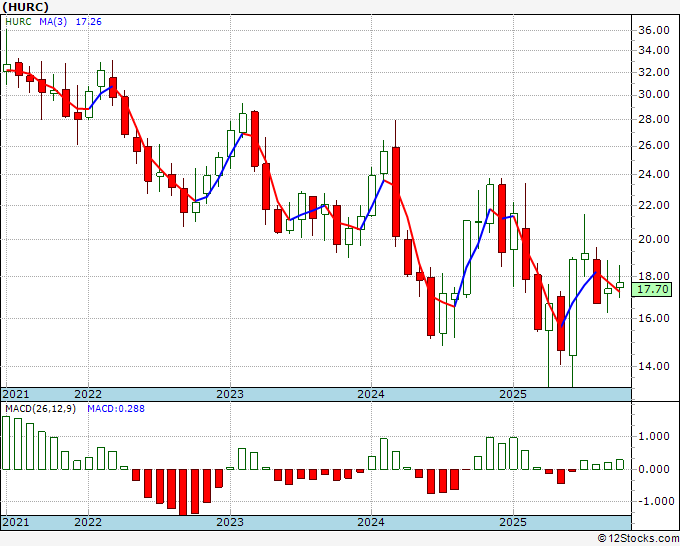This screenshot has height=546, width=680.
Task: Click the 28.00 price axis label
Action: [x=654, y=119]
